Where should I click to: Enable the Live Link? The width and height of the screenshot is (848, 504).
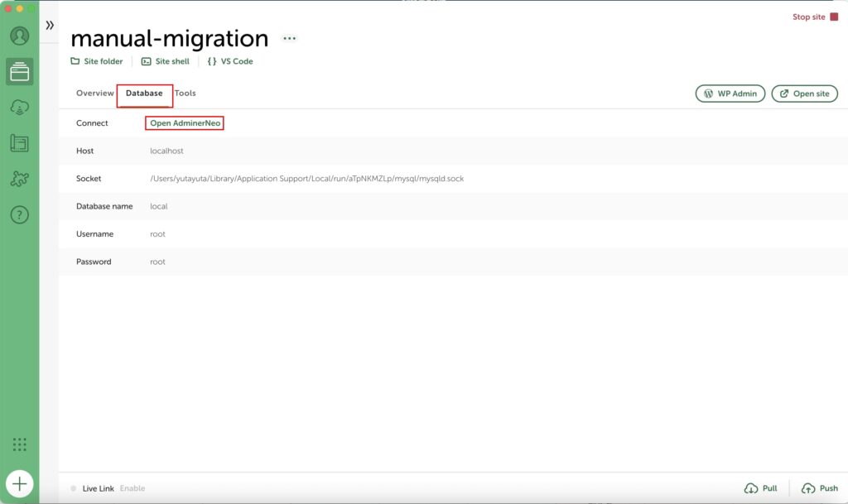coord(132,488)
